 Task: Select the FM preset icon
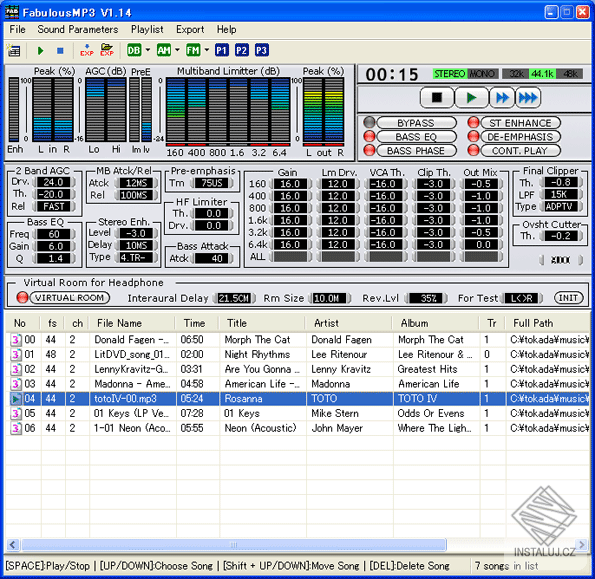(x=193, y=50)
